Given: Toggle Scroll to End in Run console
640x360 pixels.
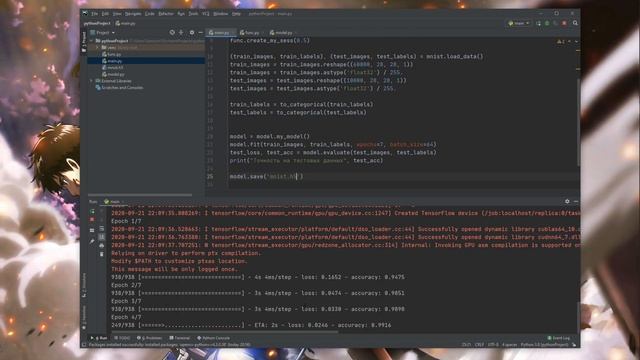Looking at the screenshot, I should pyautogui.click(x=102, y=237).
